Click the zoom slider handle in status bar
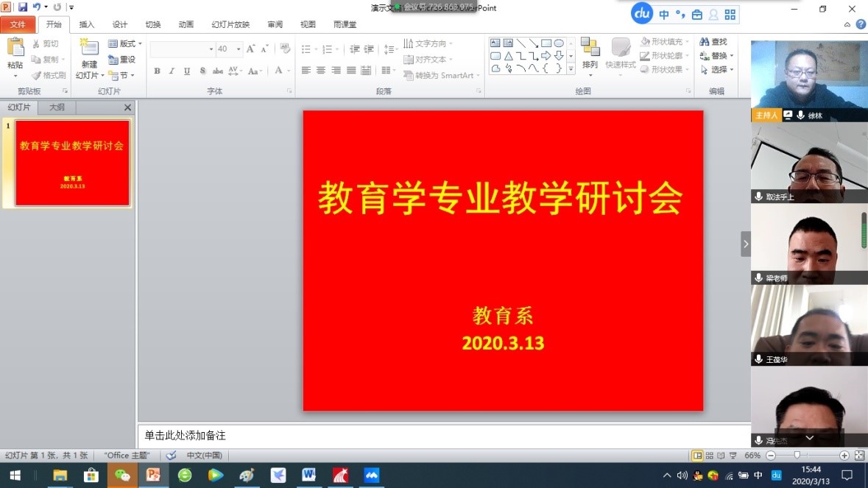 click(797, 456)
